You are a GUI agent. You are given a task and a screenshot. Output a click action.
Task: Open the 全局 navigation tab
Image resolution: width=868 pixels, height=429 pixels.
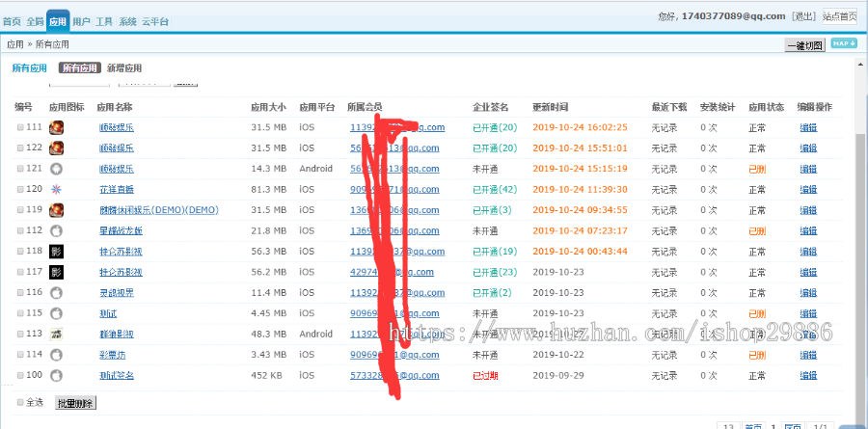[35, 22]
